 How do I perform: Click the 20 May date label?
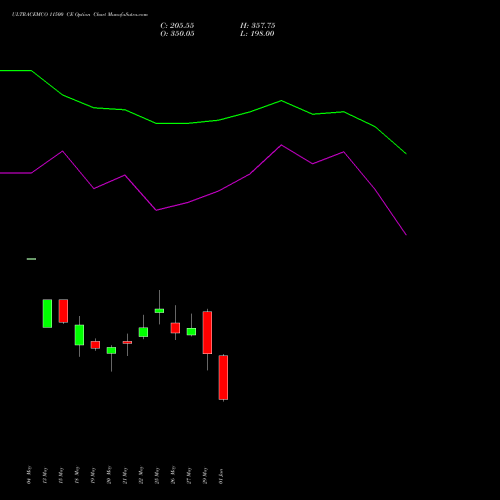coord(109,475)
